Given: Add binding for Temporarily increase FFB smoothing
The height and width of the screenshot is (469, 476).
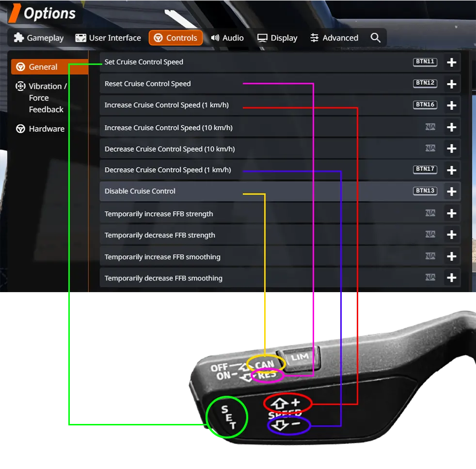Looking at the screenshot, I should coord(451,256).
